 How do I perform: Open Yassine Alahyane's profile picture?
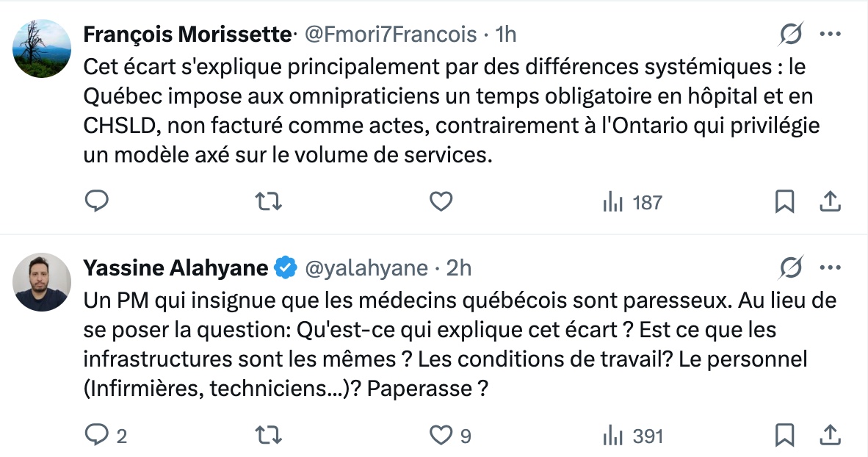tap(42, 282)
